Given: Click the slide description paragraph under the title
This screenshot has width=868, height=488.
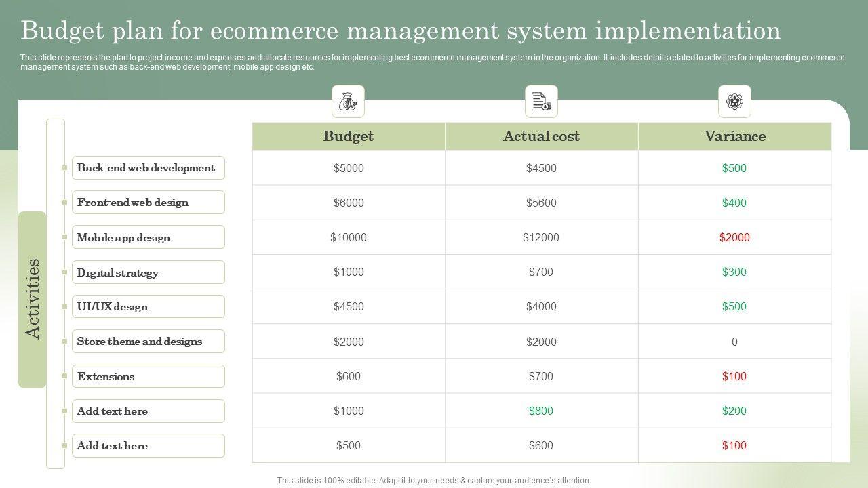Looking at the screenshot, I should pos(433,62).
